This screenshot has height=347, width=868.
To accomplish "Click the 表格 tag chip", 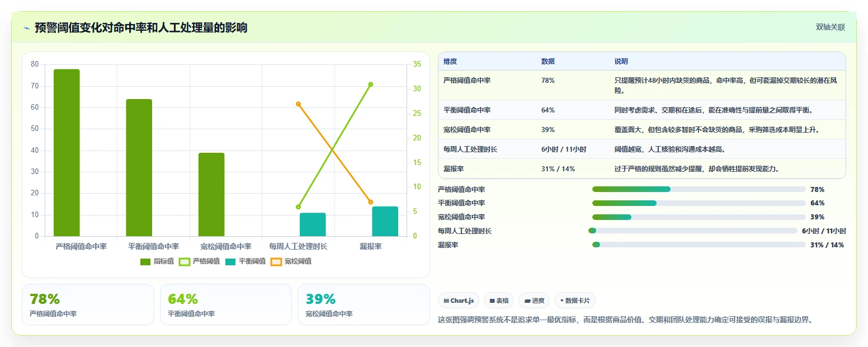I will click(499, 301).
